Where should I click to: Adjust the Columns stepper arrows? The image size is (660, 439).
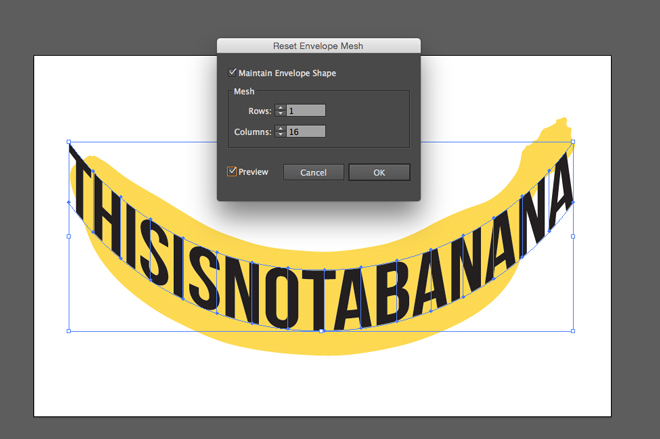280,132
